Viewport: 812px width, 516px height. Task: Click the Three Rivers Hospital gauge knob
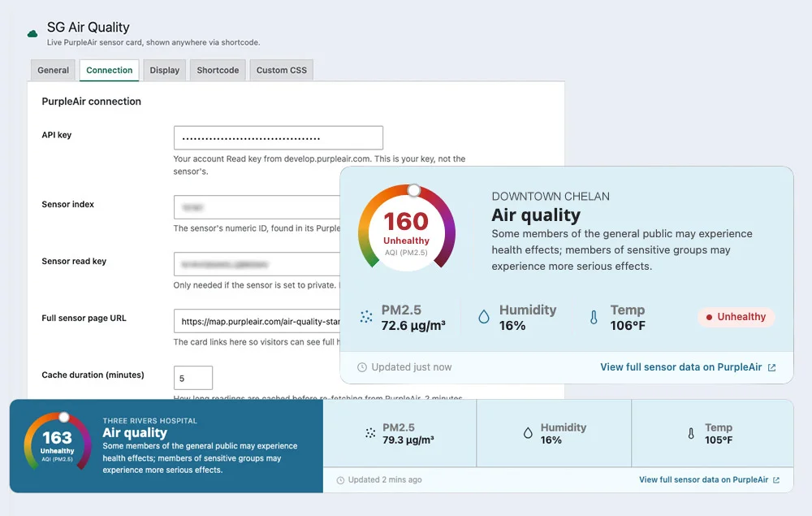point(63,417)
